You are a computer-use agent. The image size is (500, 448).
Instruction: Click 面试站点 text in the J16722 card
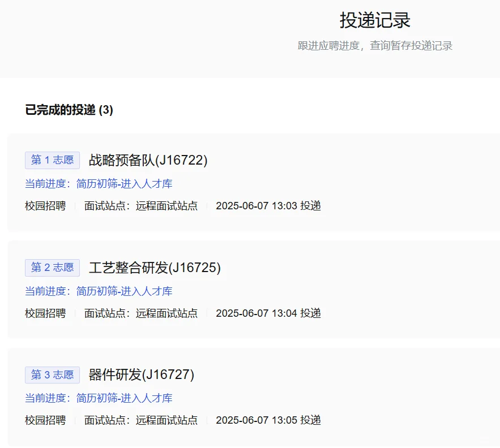click(x=141, y=206)
